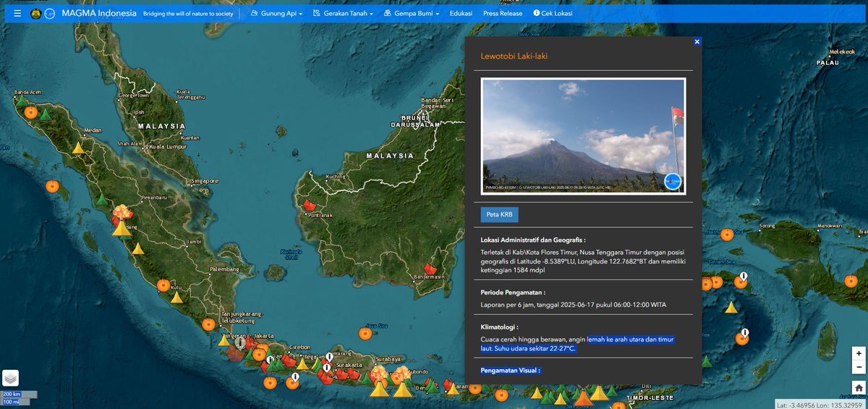The image size is (868, 409).
Task: Click the MAGMA Indonesia title link
Action: (x=99, y=13)
